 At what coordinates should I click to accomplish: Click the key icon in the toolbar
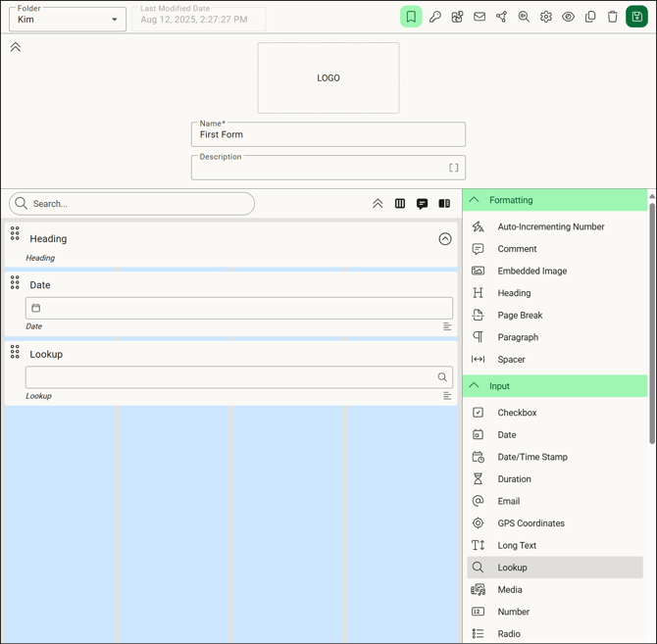[x=435, y=17]
